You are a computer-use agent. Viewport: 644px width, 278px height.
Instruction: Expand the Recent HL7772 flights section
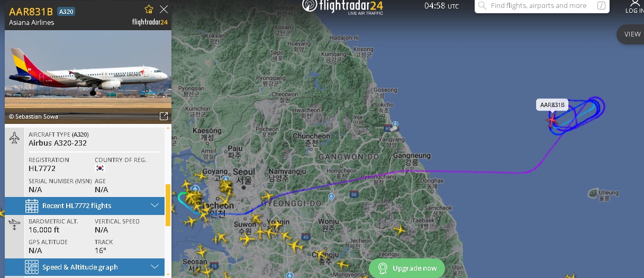[85, 206]
